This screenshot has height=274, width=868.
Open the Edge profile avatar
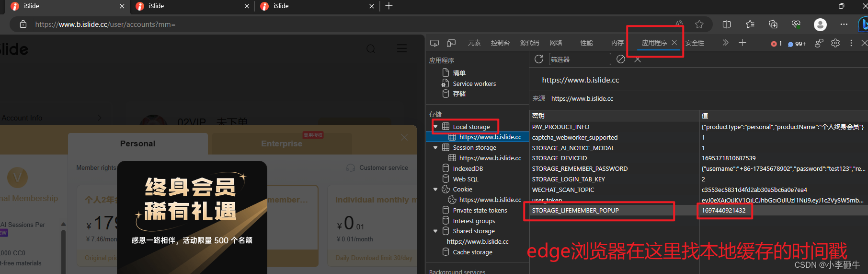pyautogui.click(x=821, y=24)
